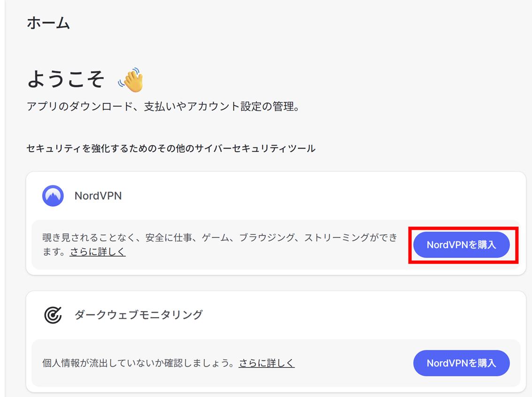Click the 個人情報が流出していないか description text
This screenshot has height=397, width=532.
point(139,363)
